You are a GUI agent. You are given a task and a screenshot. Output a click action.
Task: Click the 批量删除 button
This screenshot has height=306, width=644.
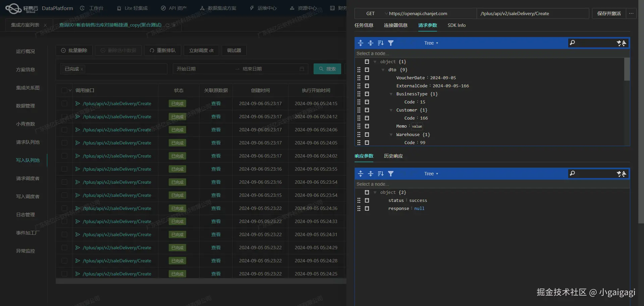(74, 50)
